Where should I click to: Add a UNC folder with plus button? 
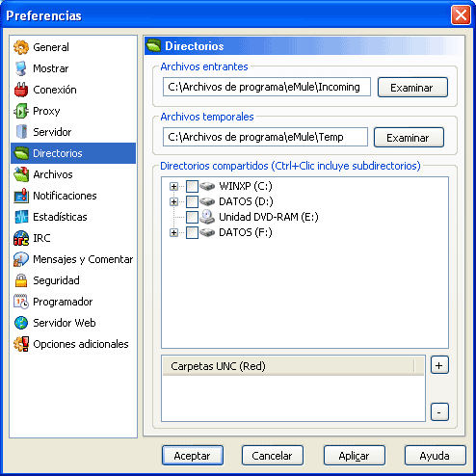[439, 365]
